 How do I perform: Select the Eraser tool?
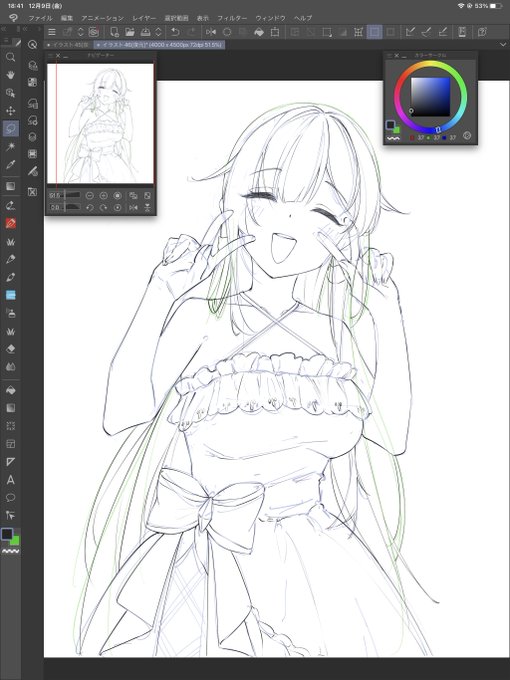11,349
